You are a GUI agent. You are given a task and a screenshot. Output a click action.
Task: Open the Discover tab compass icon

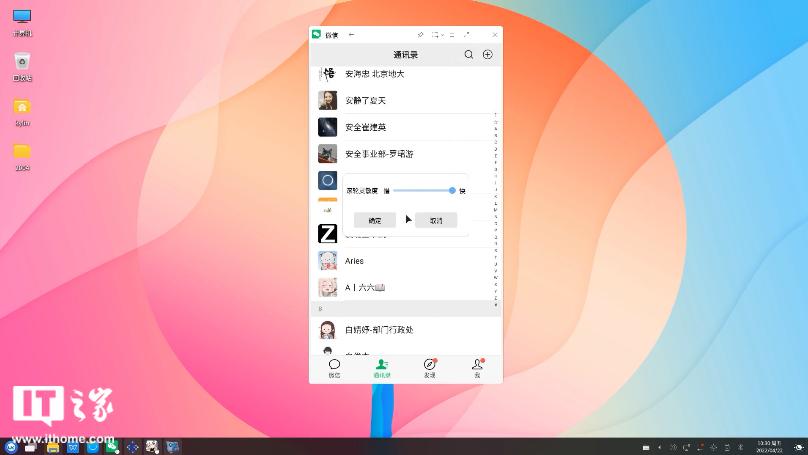point(429,366)
